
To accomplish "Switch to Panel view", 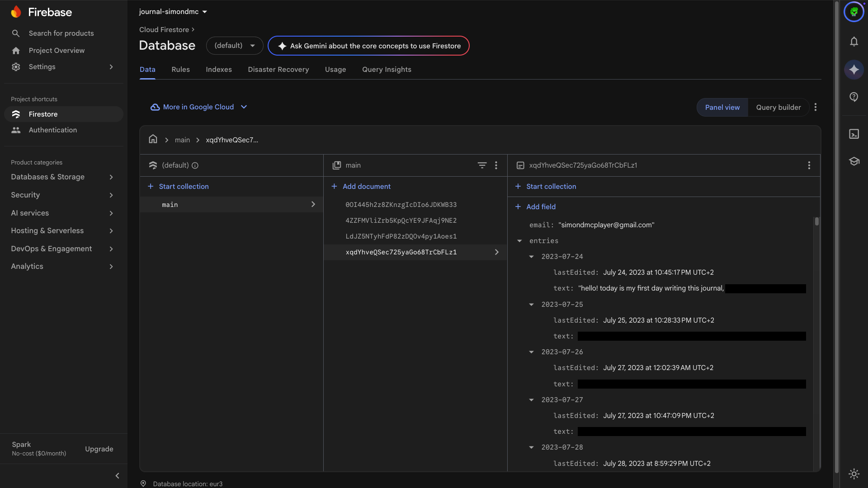I will pyautogui.click(x=722, y=108).
